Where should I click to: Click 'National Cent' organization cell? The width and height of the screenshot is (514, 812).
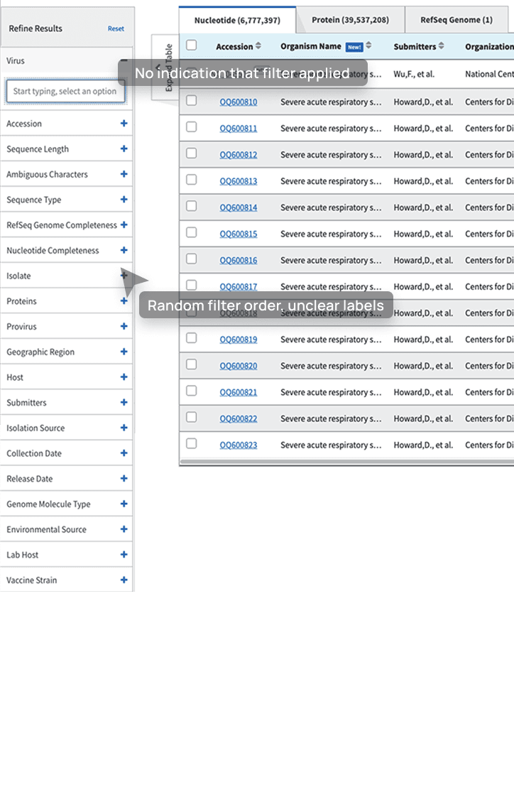point(489,74)
